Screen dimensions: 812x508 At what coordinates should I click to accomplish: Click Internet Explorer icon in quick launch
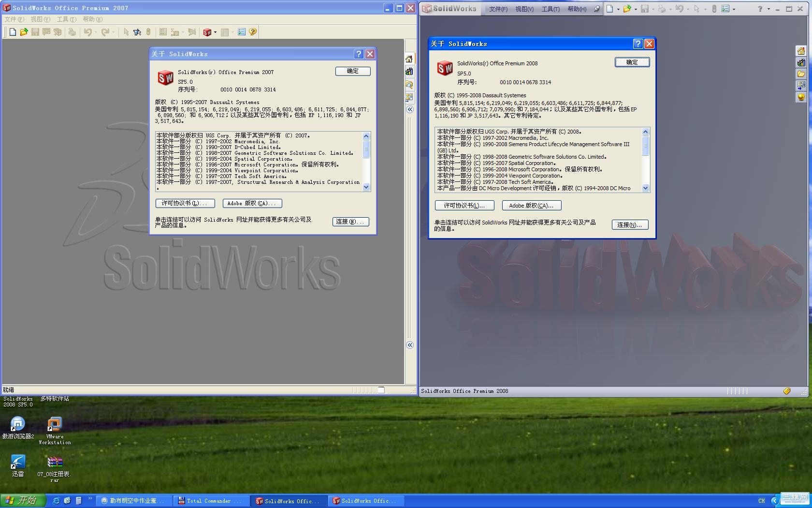tap(56, 501)
